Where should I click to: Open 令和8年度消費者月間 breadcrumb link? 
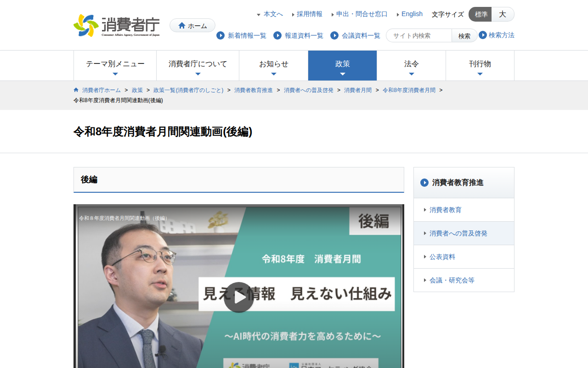409,90
